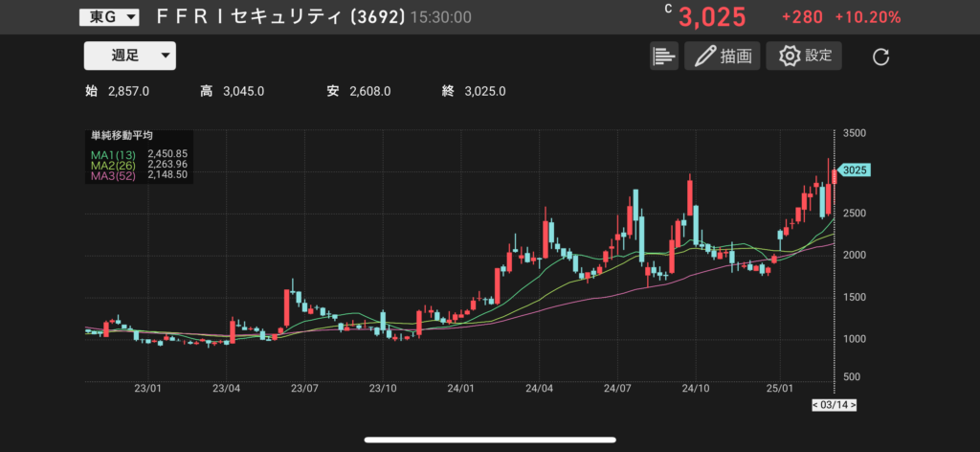The width and height of the screenshot is (980, 452).
Task: Click the 23/10 date axis label
Action: (383, 388)
